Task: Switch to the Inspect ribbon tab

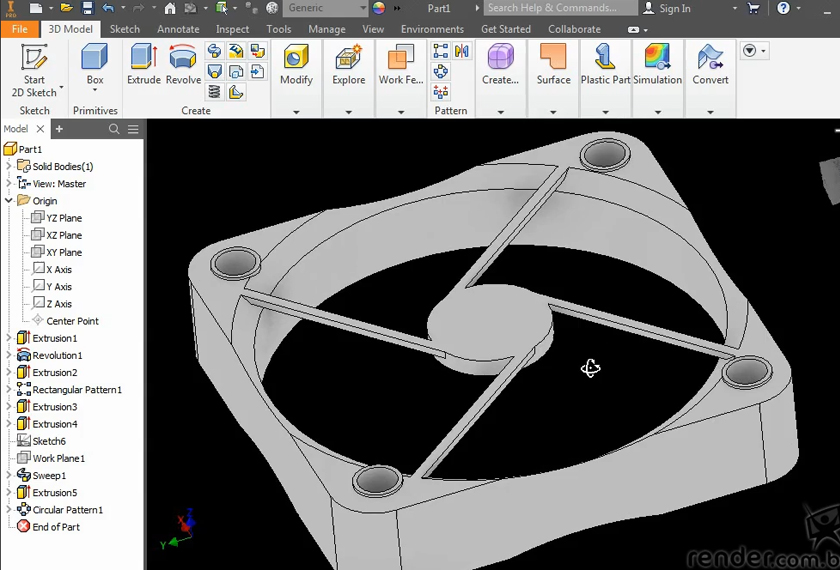Action: [x=232, y=29]
